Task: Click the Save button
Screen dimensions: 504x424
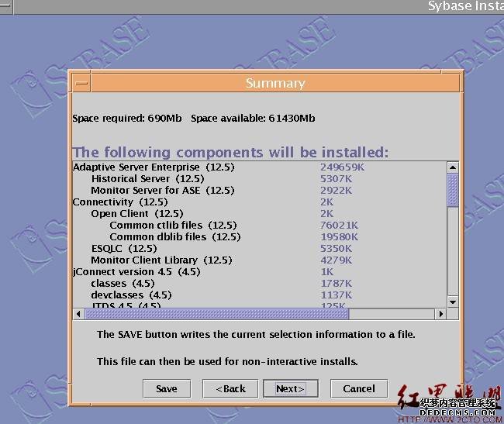Action: (x=166, y=388)
